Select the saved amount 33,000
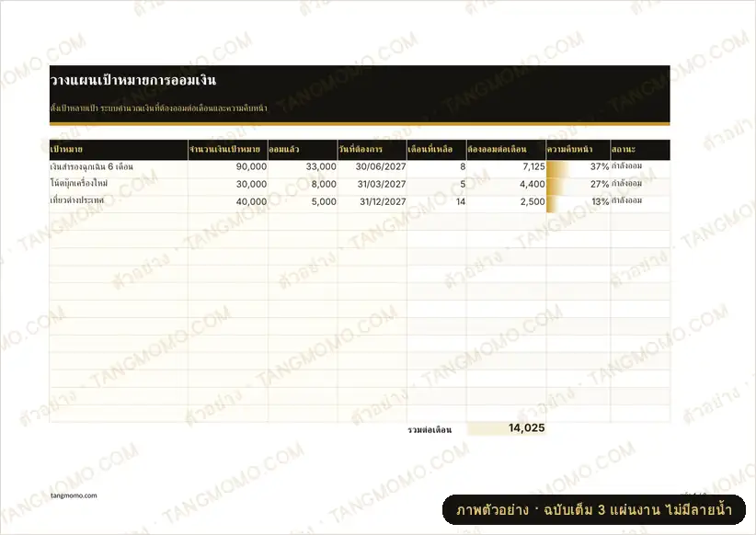This screenshot has width=756, height=535. (321, 166)
